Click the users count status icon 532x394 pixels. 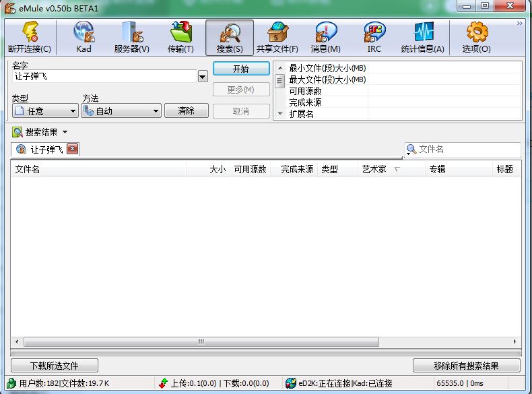11,383
